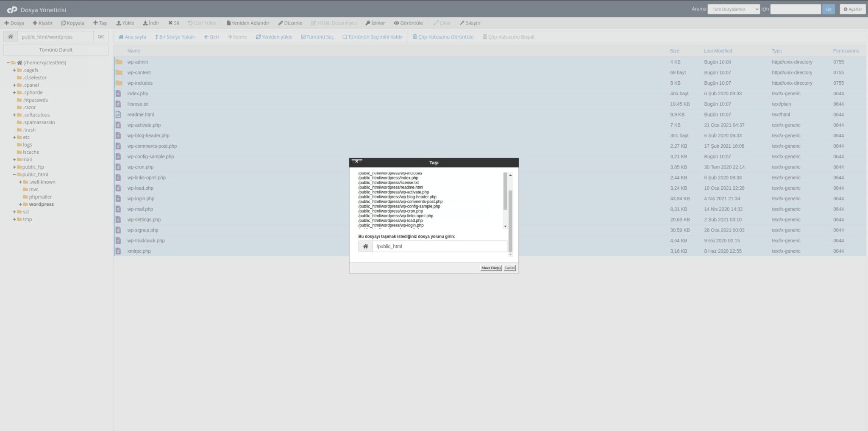Sort files by the Type column
Screen dimensions: 868x431
click(x=777, y=51)
